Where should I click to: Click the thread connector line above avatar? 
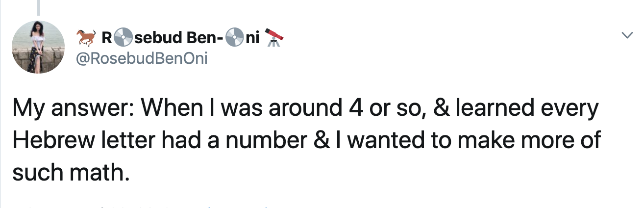38,6
